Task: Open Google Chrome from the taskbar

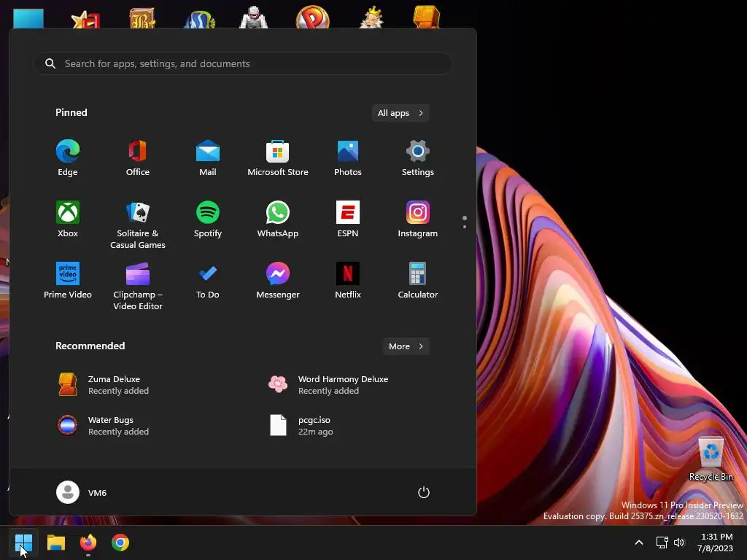Action: (x=120, y=542)
